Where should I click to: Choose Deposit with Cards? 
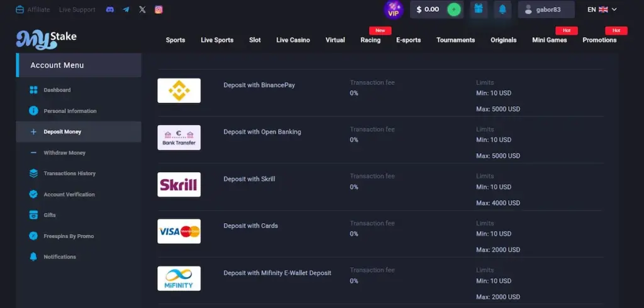[250, 226]
